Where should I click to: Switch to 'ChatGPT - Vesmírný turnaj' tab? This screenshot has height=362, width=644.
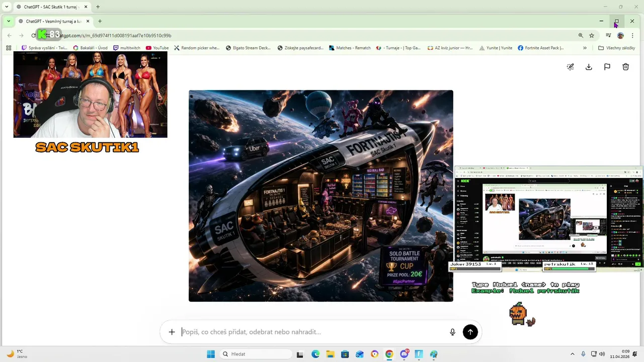(53, 21)
